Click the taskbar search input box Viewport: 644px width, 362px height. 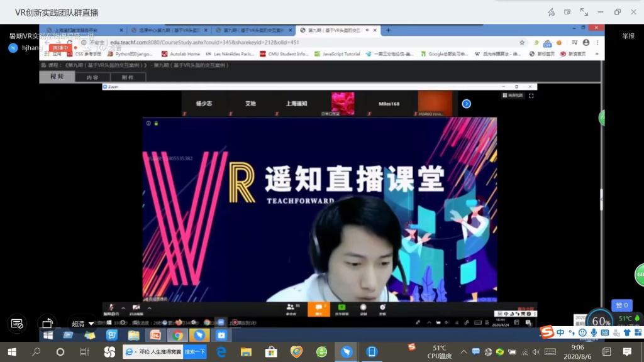point(154,352)
